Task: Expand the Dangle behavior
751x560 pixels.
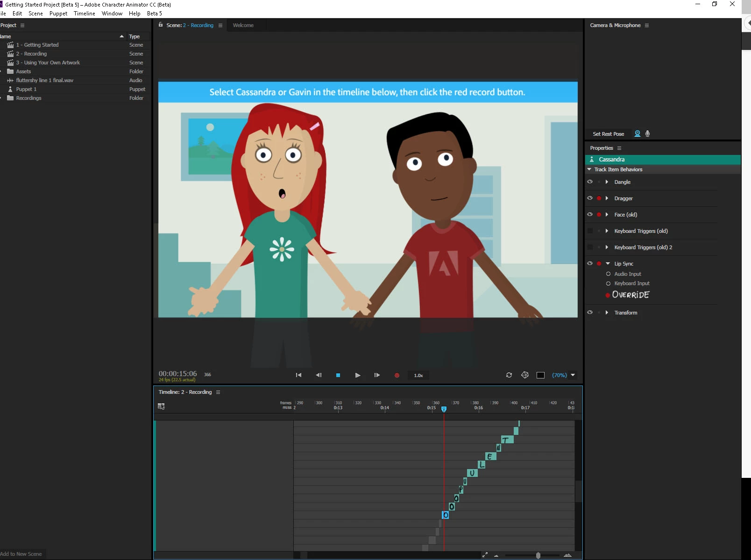Action: (x=607, y=182)
